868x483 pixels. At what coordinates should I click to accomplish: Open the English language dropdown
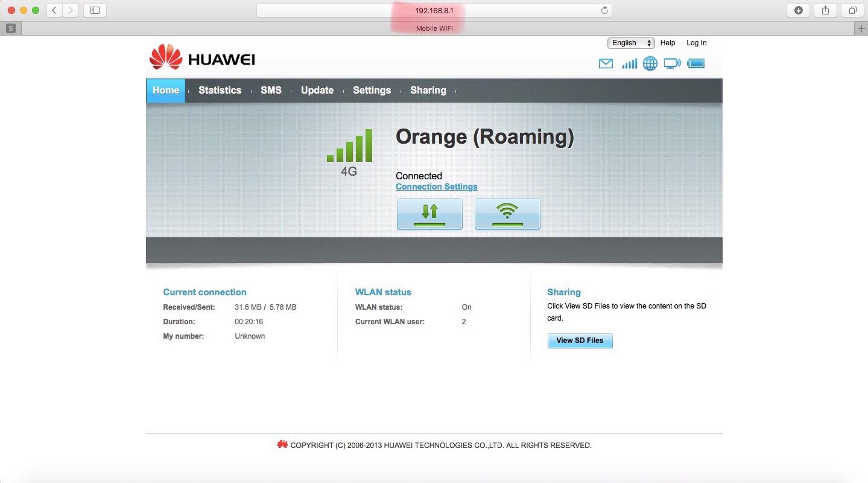tap(631, 43)
